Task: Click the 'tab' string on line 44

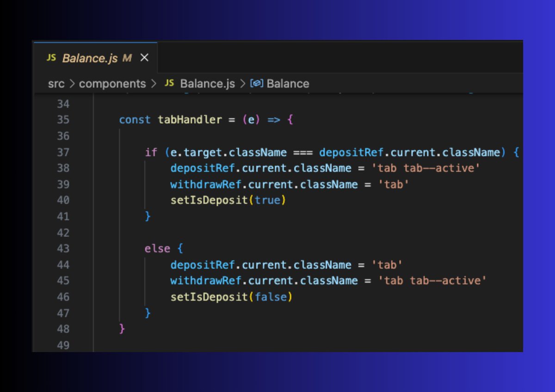Action: coord(387,265)
